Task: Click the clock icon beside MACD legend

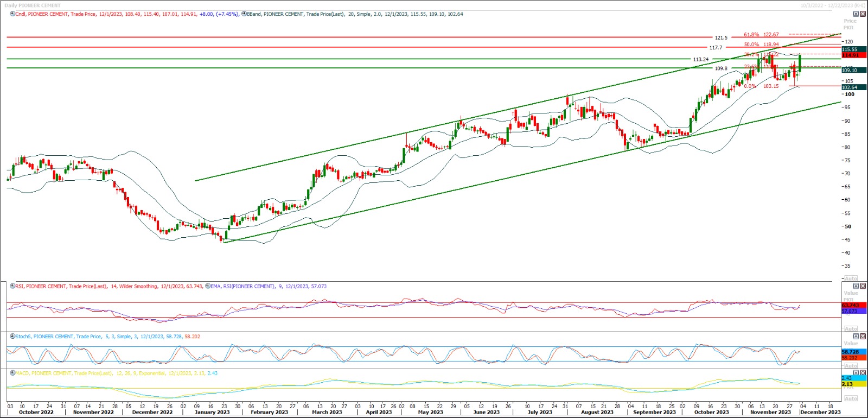Action: (x=12, y=373)
